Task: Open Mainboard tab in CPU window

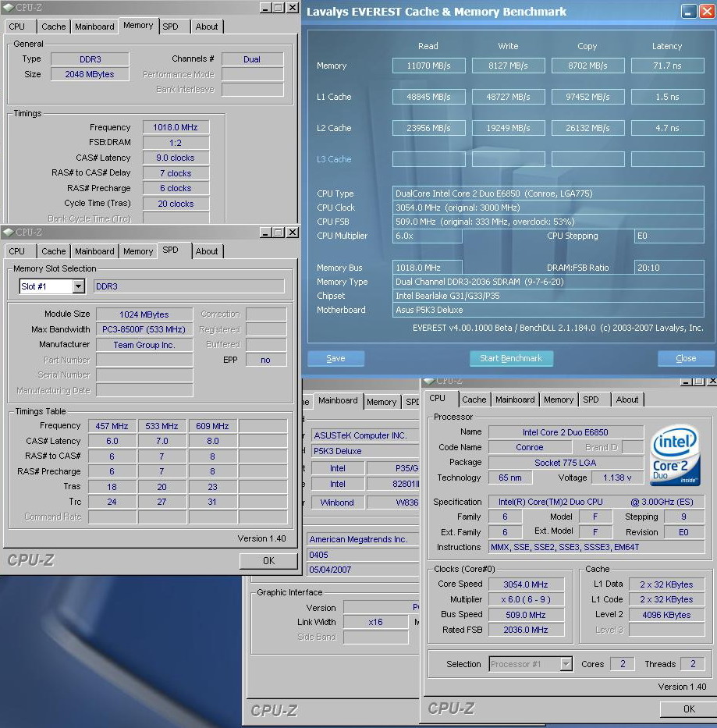Action: coord(515,400)
